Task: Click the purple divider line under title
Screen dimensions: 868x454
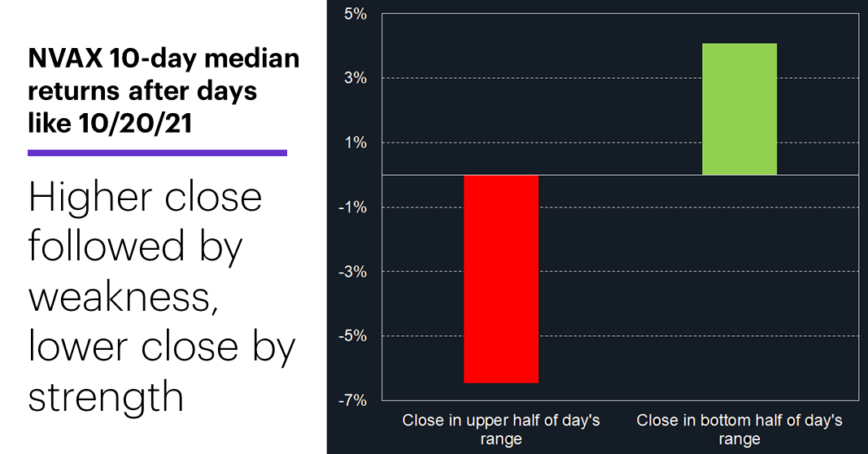Action: 157,153
